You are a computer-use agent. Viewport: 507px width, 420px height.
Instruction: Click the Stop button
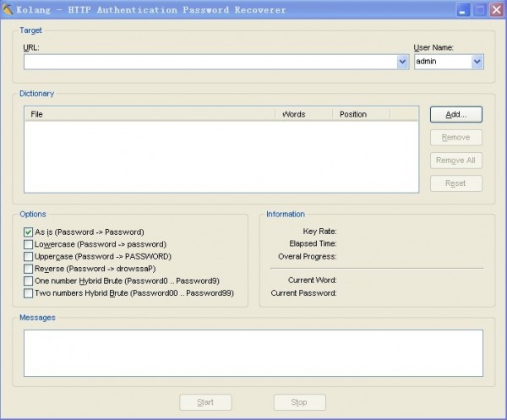[299, 402]
